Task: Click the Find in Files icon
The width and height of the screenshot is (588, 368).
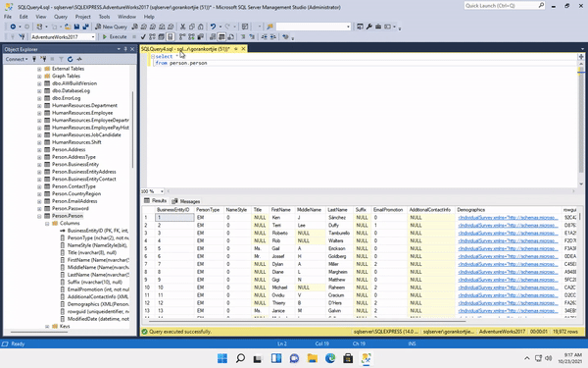Action: (270, 26)
